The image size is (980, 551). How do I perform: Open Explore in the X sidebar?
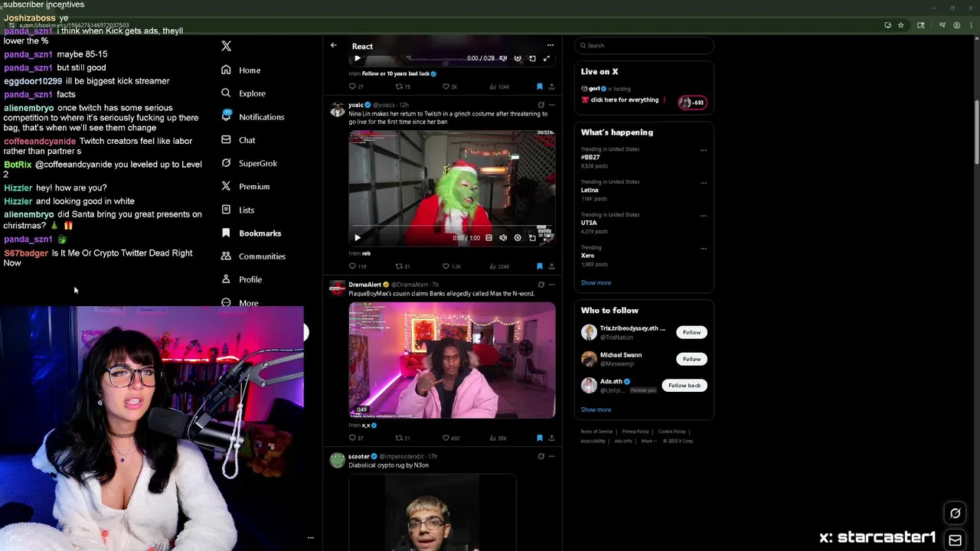click(x=243, y=93)
